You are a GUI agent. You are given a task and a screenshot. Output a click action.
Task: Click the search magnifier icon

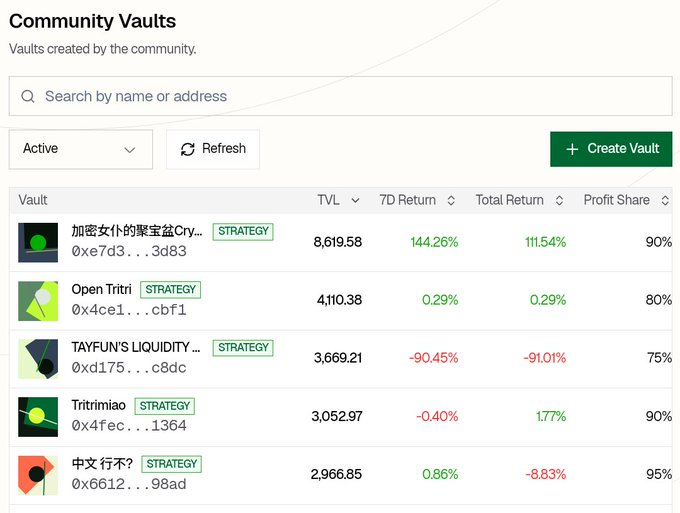pos(28,96)
